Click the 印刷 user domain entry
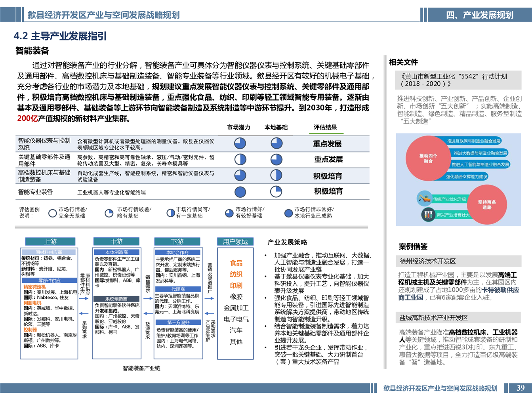The height and width of the screenshot is (399, 532). point(236,285)
